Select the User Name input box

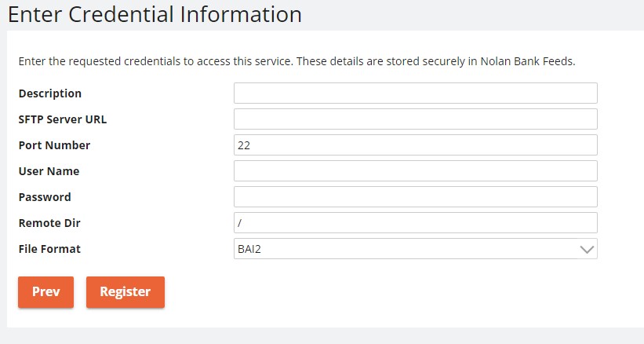coord(415,171)
